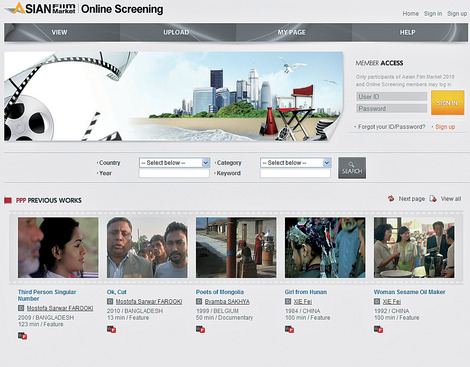The width and height of the screenshot is (470, 367).
Task: Click the orange SIGN IN button
Action: tap(447, 103)
